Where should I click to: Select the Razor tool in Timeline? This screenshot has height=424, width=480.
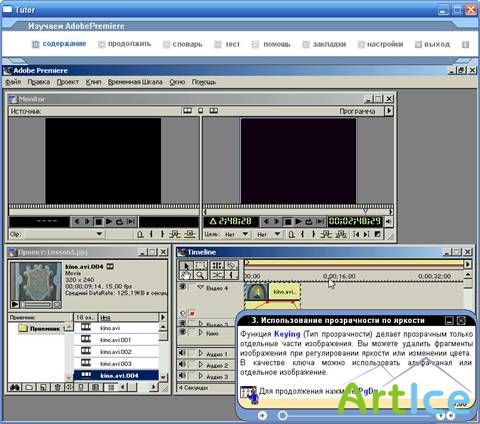pyautogui.click(x=232, y=266)
